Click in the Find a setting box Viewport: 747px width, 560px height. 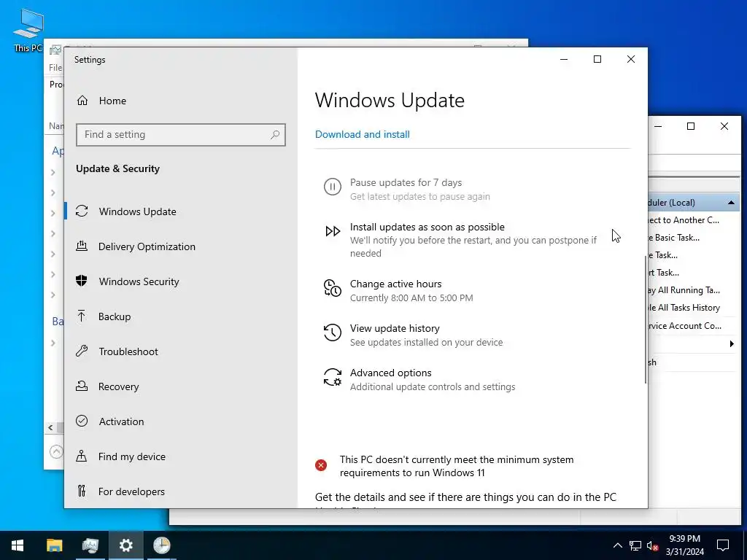click(x=181, y=135)
